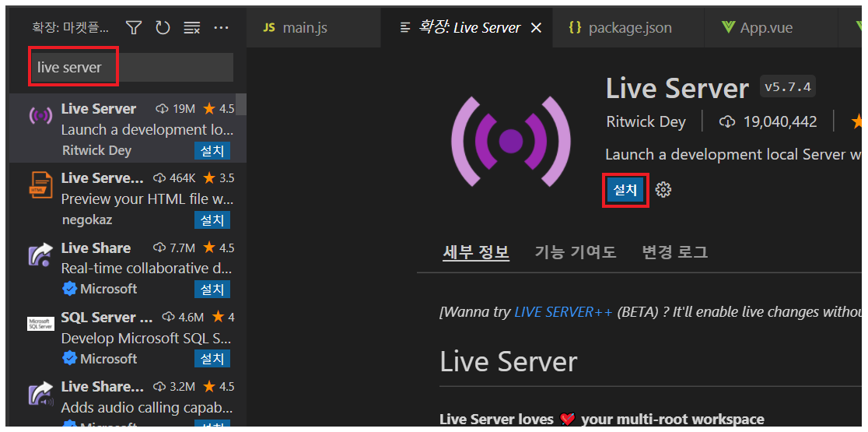This screenshot has width=868, height=432.
Task: Click the large Live Server logo
Action: (511, 141)
